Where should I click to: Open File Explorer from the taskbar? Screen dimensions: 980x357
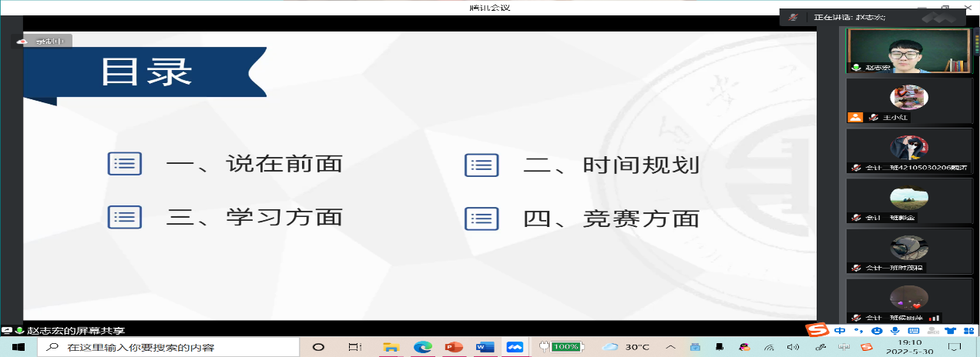pyautogui.click(x=391, y=347)
